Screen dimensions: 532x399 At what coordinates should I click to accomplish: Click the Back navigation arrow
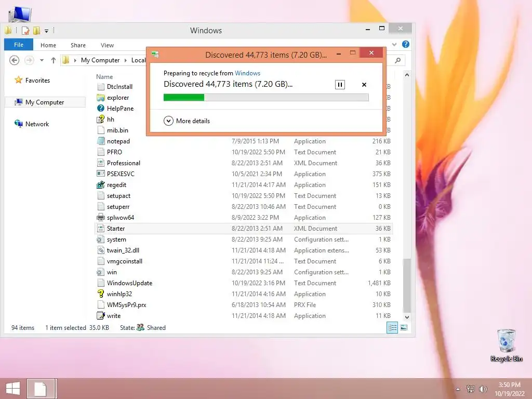coord(14,60)
